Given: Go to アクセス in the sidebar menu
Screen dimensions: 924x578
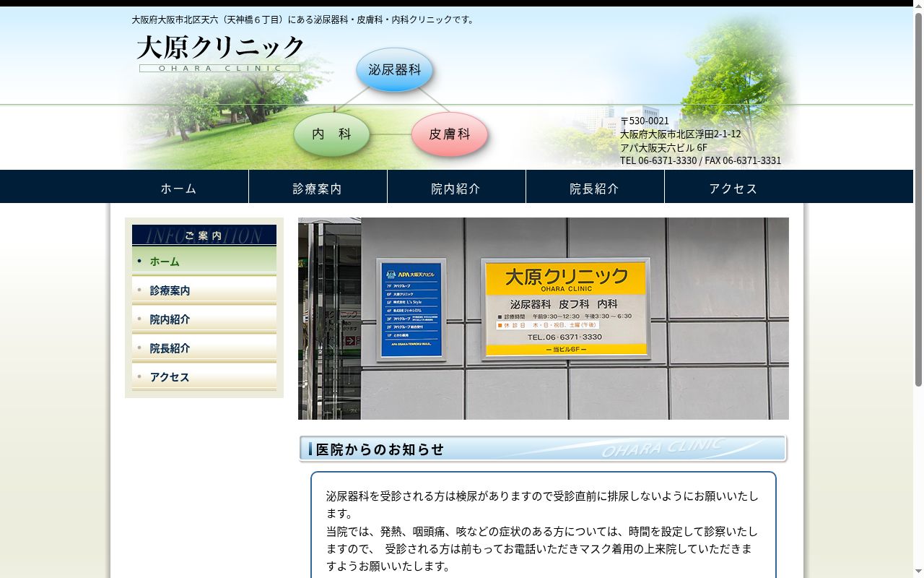Looking at the screenshot, I should 204,376.
